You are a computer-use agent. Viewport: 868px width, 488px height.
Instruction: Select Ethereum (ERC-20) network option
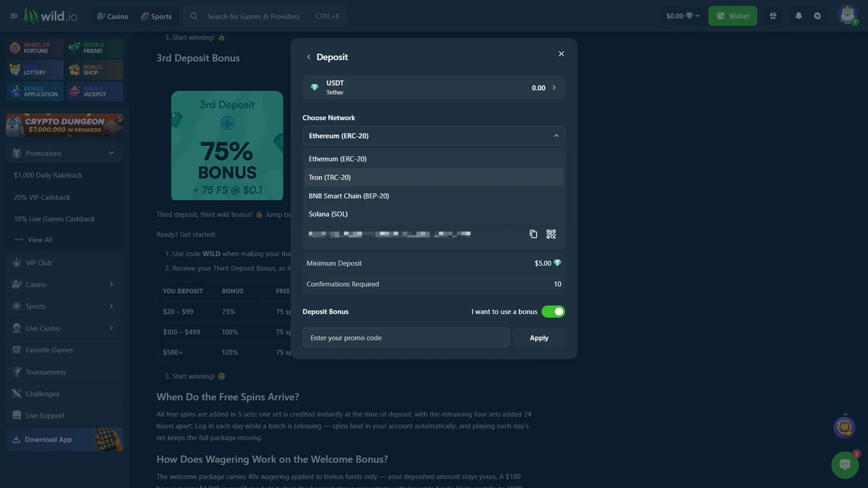click(x=434, y=159)
